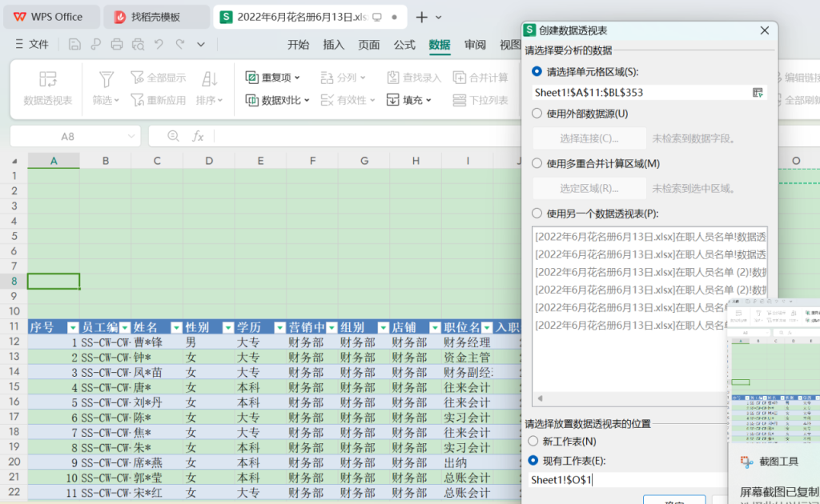Open filter dropdown on 性别 column header
The image size is (820, 504).
227,327
